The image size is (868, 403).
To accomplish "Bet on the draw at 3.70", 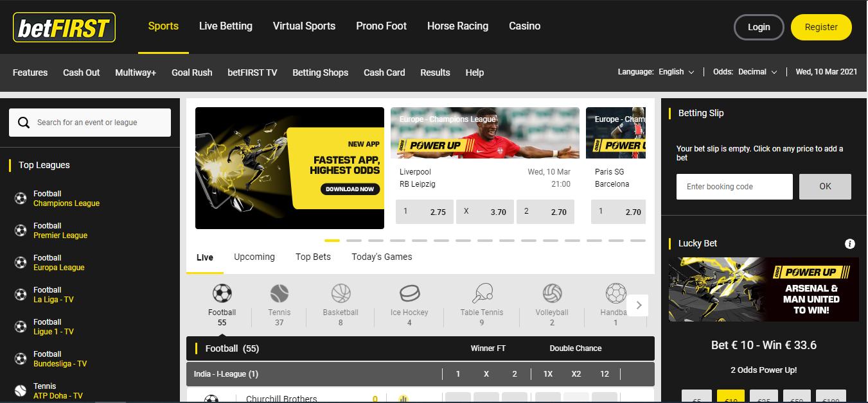I will pyautogui.click(x=485, y=211).
